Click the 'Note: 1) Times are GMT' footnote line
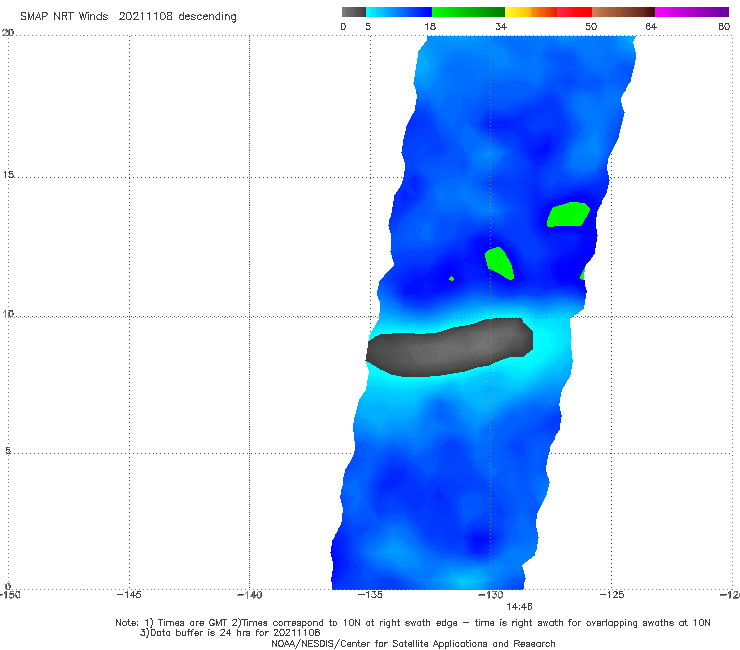 [413, 623]
